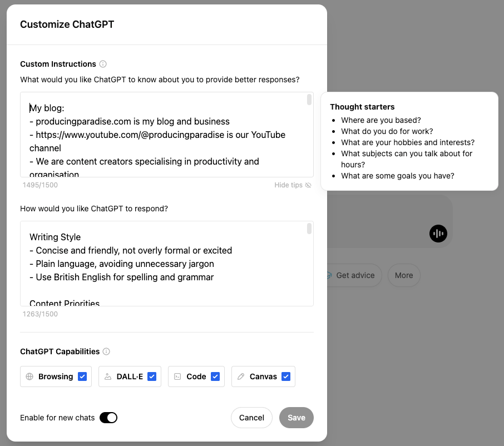Uncheck the DALL·E capability checkbox

pyautogui.click(x=151, y=376)
